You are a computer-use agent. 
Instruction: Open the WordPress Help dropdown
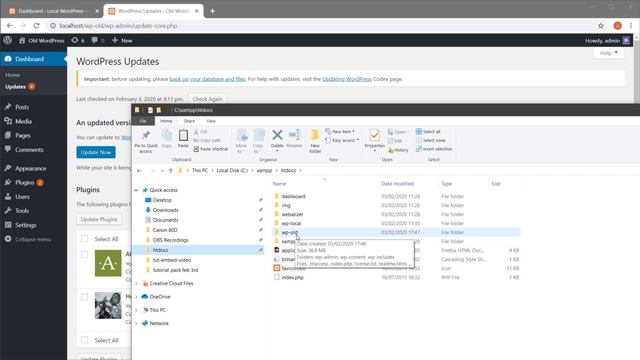click(x=609, y=53)
